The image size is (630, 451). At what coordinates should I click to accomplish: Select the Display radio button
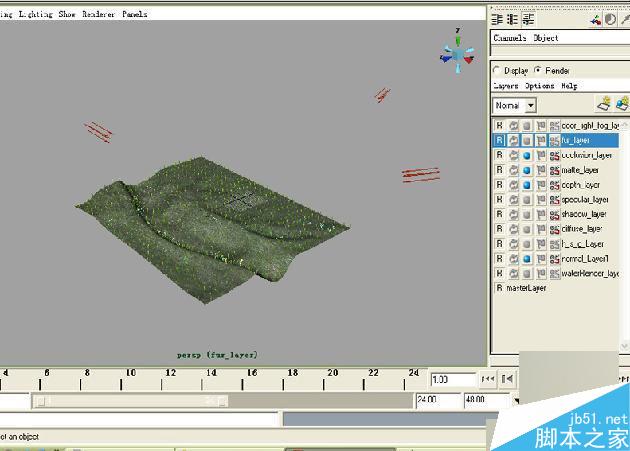pos(497,70)
